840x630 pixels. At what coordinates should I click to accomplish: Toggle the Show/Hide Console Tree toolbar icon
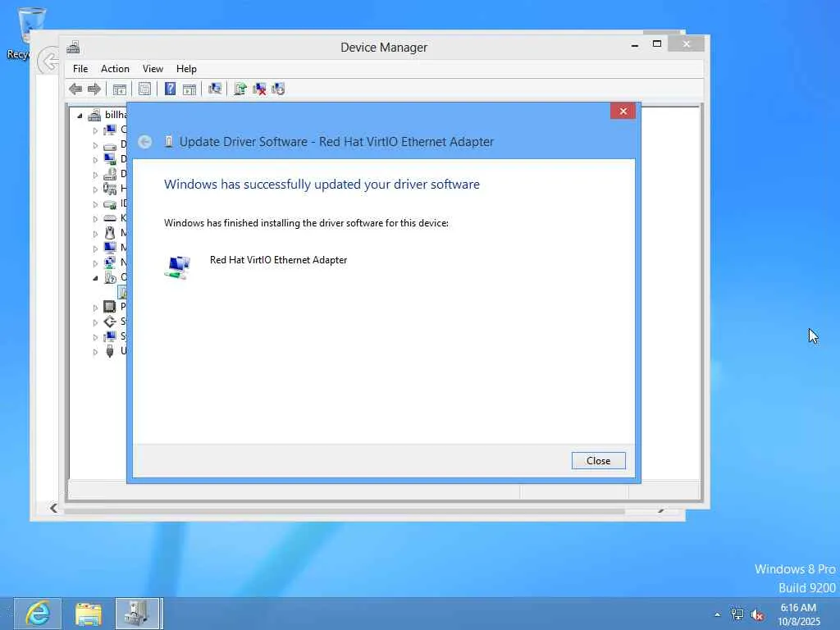point(120,89)
